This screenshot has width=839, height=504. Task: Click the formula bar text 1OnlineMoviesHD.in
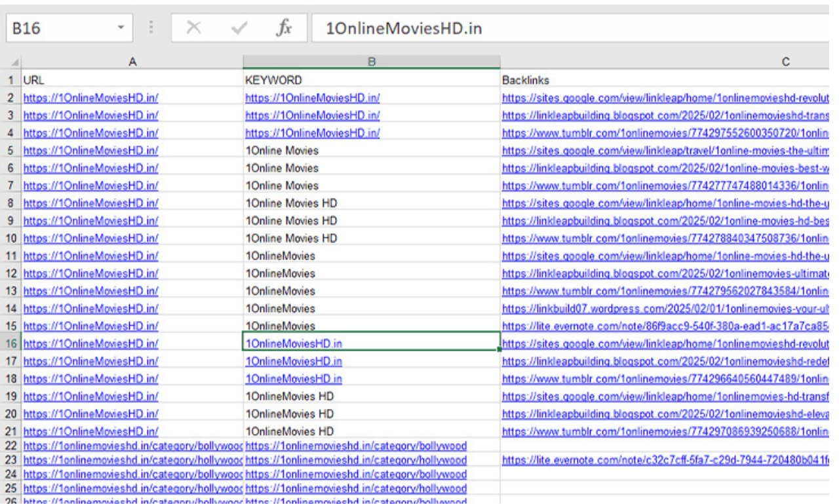pos(403,29)
